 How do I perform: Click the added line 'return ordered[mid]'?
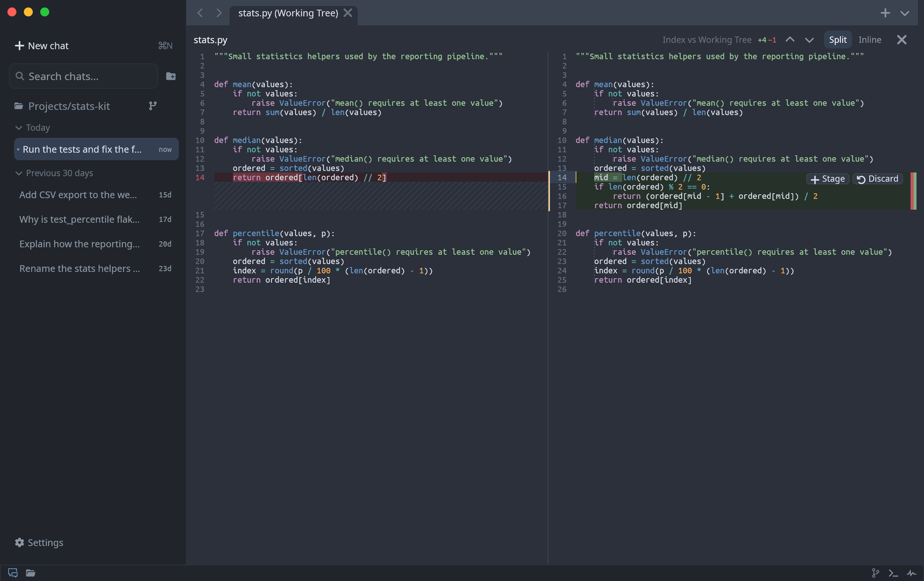pyautogui.click(x=638, y=206)
